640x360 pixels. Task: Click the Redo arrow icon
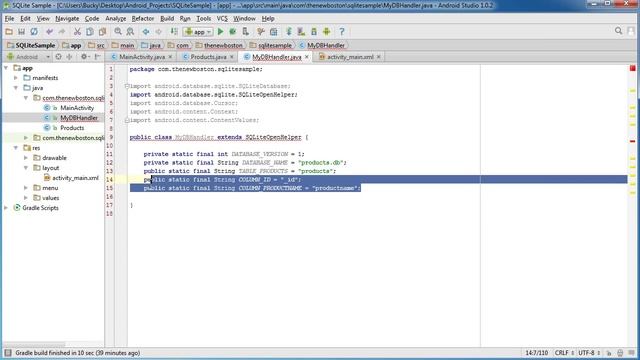pyautogui.click(x=62, y=31)
